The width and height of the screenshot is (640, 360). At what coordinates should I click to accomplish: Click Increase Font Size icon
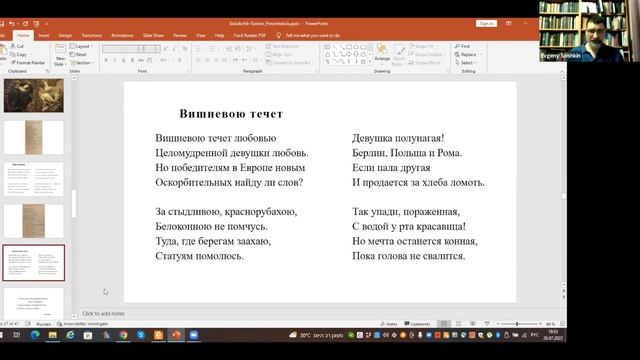(x=166, y=49)
